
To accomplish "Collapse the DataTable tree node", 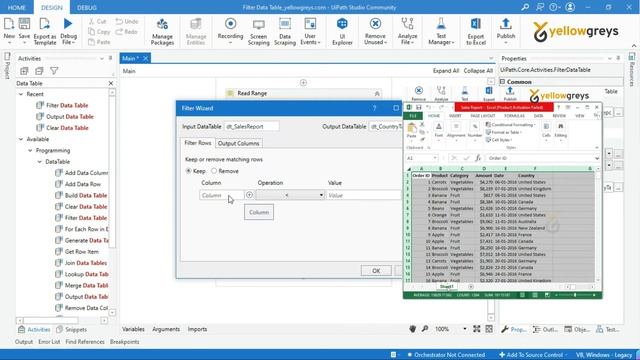I will 40,162.
